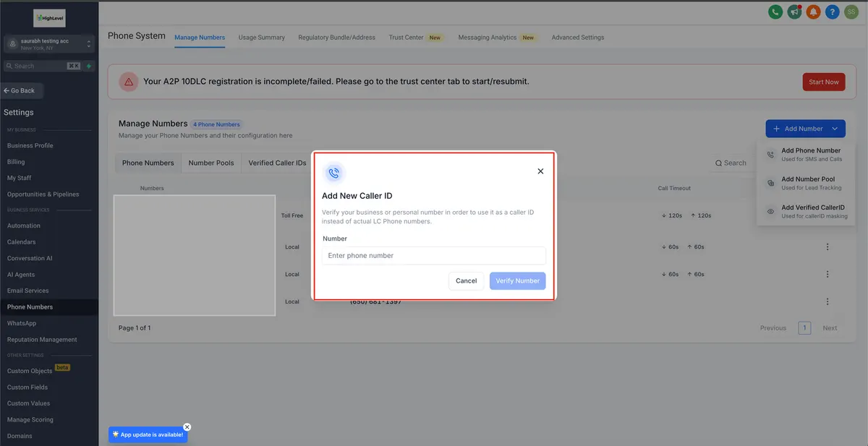Image resolution: width=868 pixels, height=446 pixels.
Task: Close the Add New Caller ID dialog
Action: click(540, 171)
